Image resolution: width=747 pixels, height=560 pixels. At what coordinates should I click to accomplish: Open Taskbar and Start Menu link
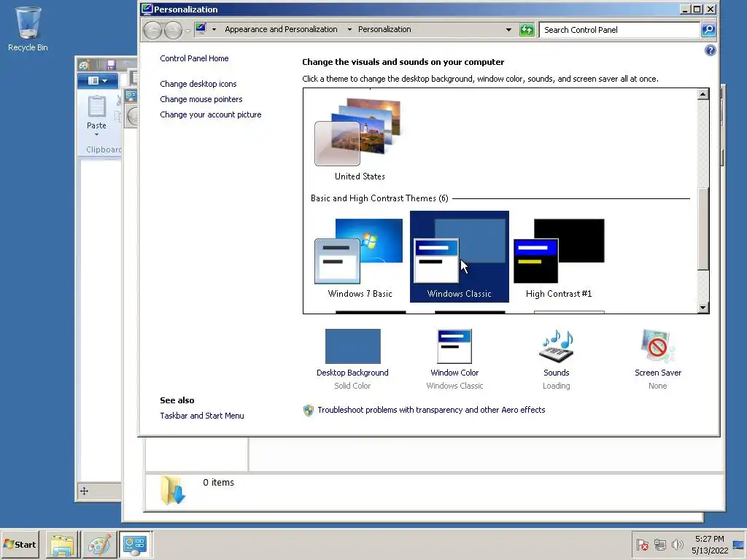click(202, 416)
